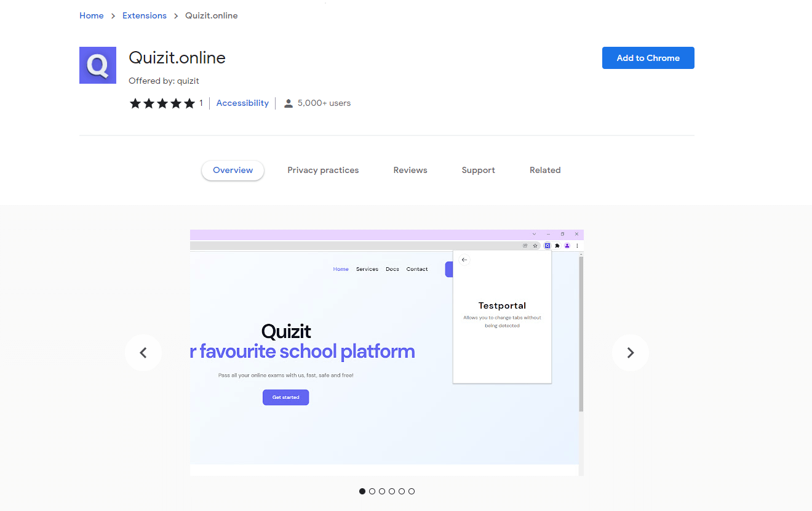812x511 pixels.
Task: Click the Quizit.online extension logo icon
Action: (x=98, y=65)
